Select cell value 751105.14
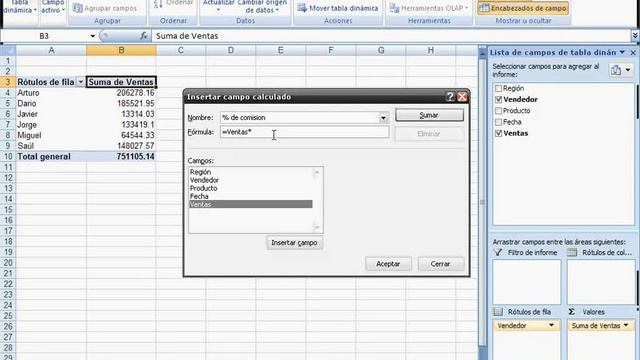 (x=121, y=156)
